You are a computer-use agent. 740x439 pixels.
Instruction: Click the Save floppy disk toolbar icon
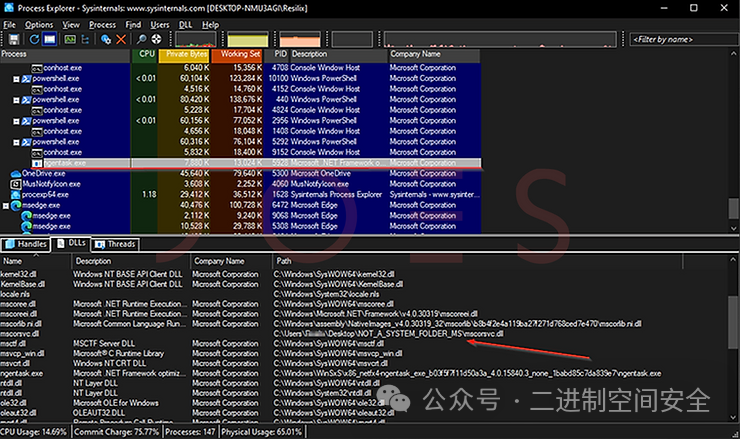coord(12,39)
